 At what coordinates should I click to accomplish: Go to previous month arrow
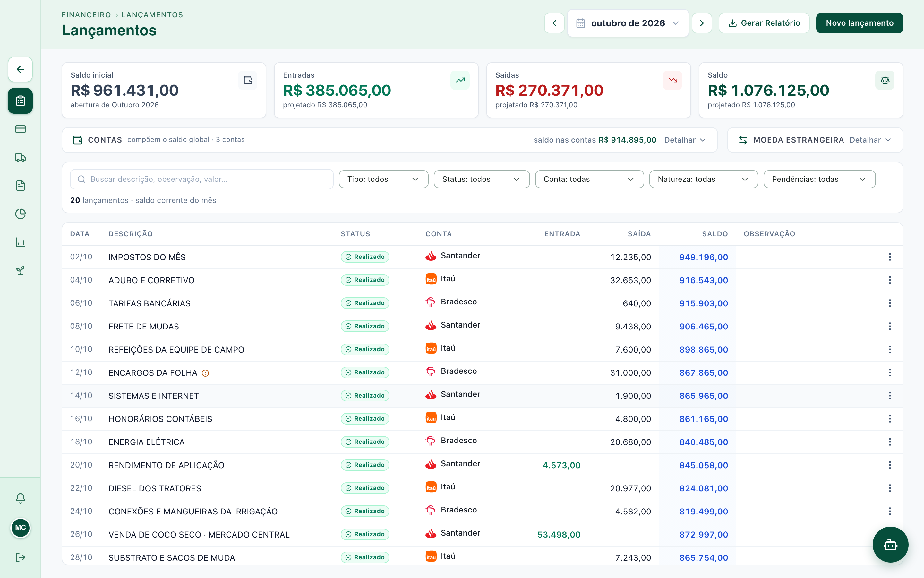(x=554, y=23)
